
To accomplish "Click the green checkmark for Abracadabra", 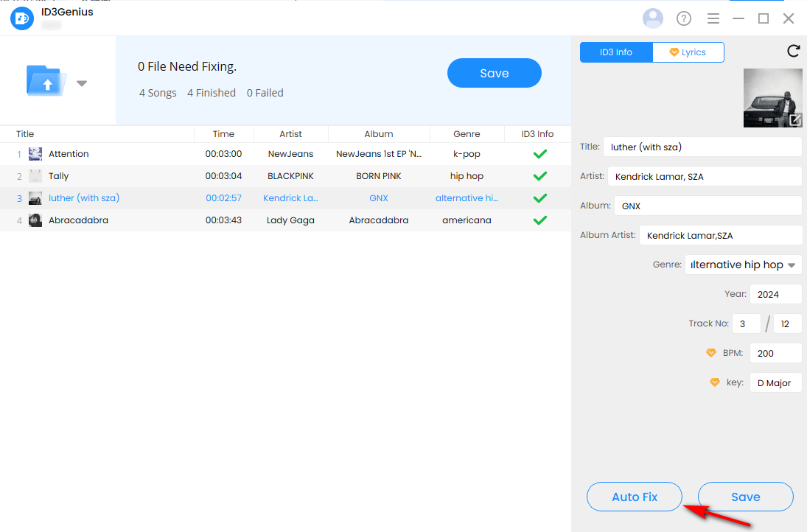I will pyautogui.click(x=540, y=220).
